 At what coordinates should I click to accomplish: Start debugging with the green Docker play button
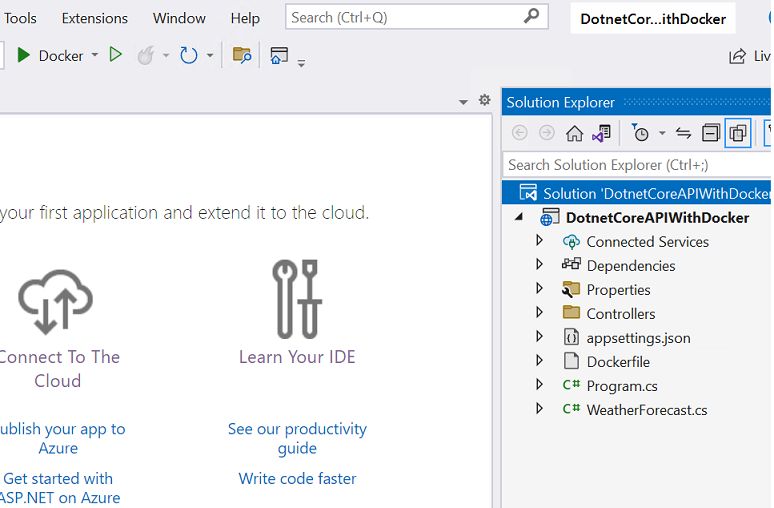click(x=23, y=55)
